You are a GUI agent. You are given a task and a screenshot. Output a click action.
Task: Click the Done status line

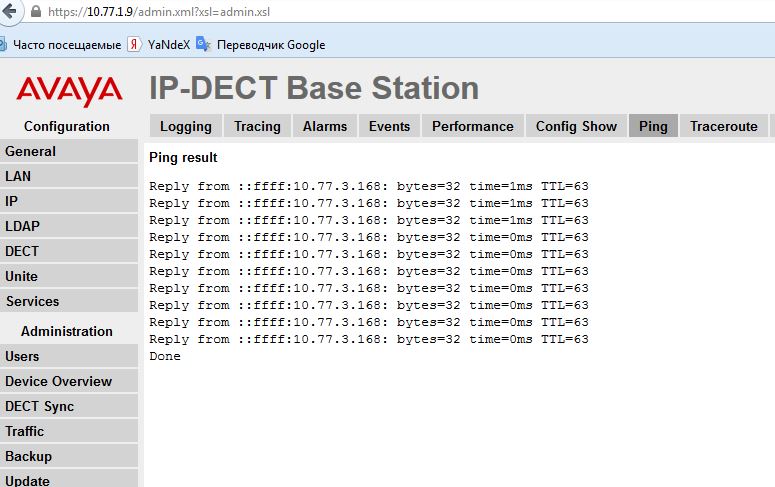(165, 356)
